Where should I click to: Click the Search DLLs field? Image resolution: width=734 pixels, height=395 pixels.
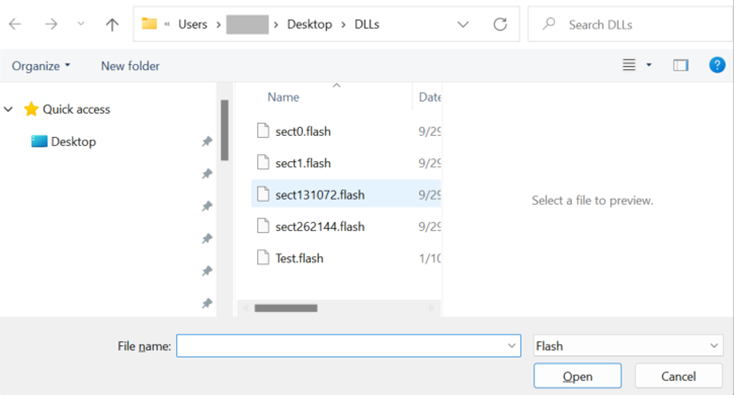(630, 24)
